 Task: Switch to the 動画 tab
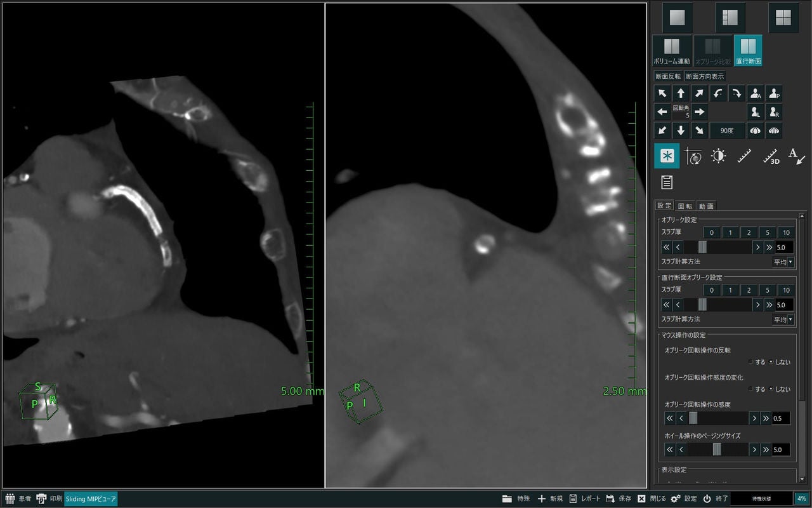706,206
